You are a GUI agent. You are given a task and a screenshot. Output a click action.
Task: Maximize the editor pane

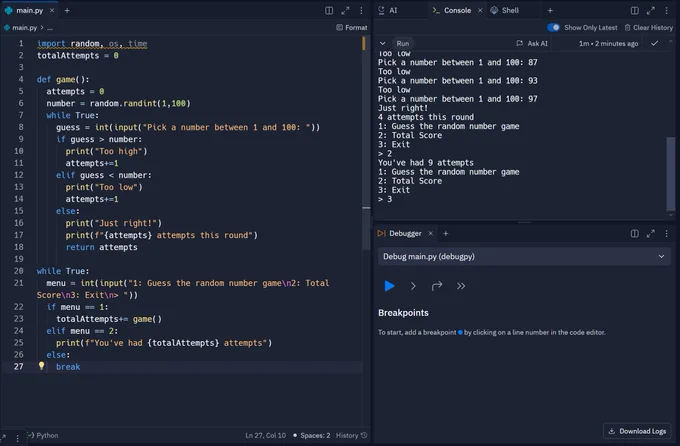(x=345, y=10)
